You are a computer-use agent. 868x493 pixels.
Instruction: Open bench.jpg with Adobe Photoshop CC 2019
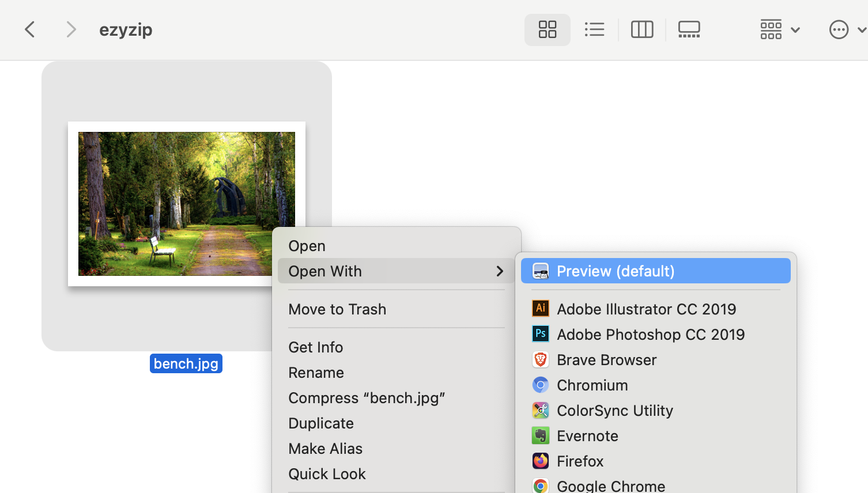click(651, 334)
